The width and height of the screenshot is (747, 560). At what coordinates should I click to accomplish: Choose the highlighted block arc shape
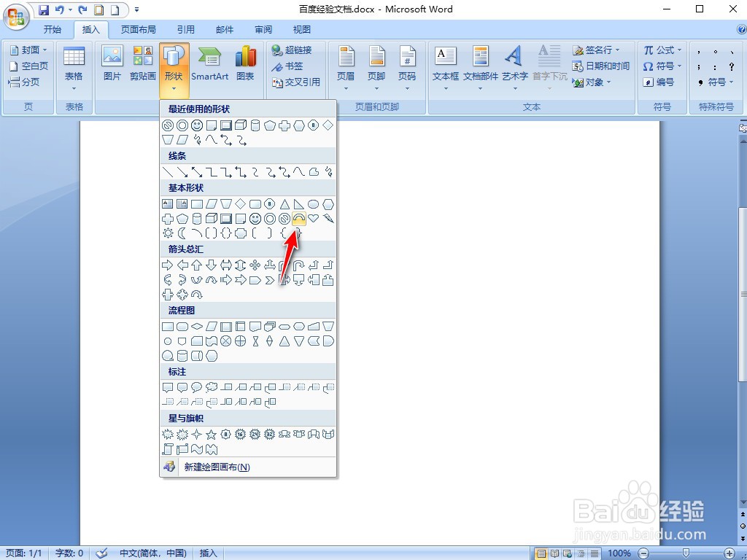coord(298,219)
